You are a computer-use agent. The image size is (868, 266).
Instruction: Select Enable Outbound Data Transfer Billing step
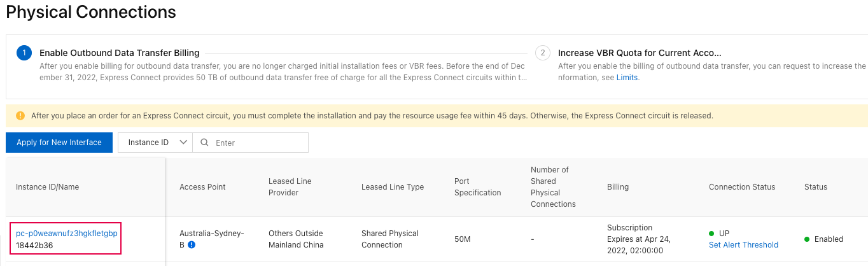click(120, 53)
